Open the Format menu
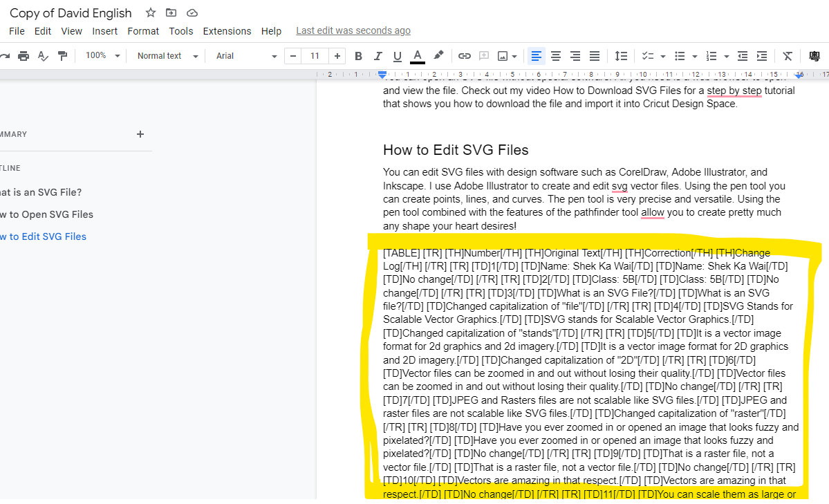This screenshot has height=504, width=829. [143, 31]
